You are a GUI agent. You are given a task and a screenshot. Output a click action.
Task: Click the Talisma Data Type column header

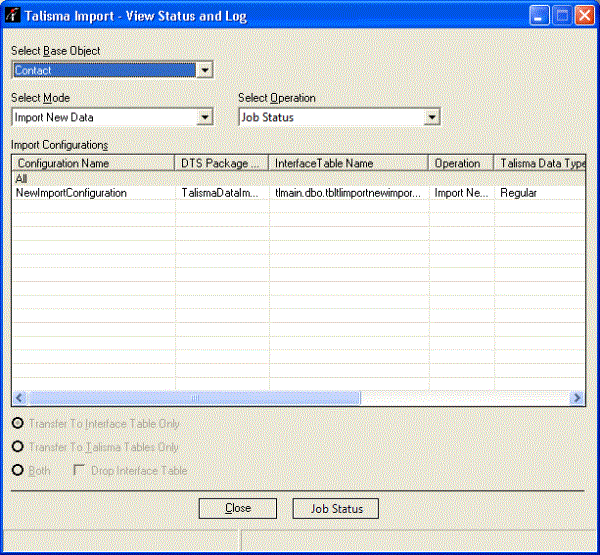tap(540, 163)
